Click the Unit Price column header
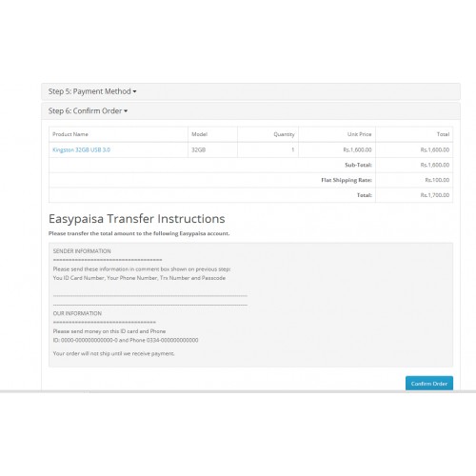This screenshot has width=476, height=476. click(359, 134)
